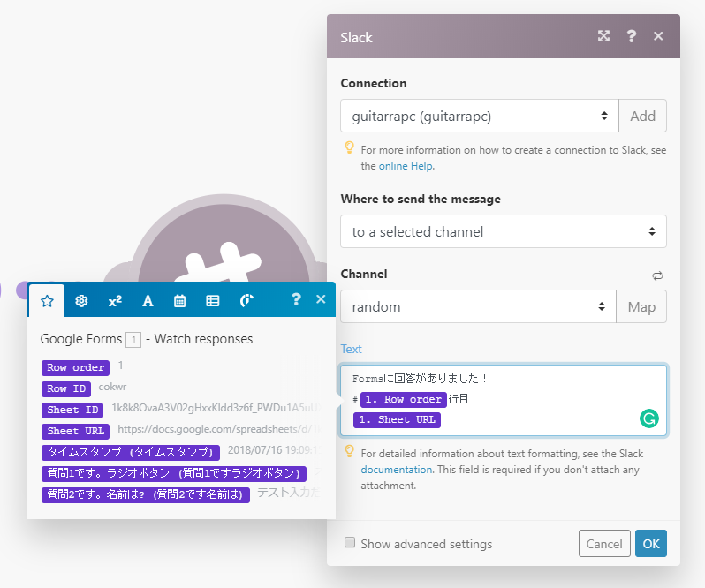Insert the Row order variable
The image size is (705, 588).
click(76, 367)
